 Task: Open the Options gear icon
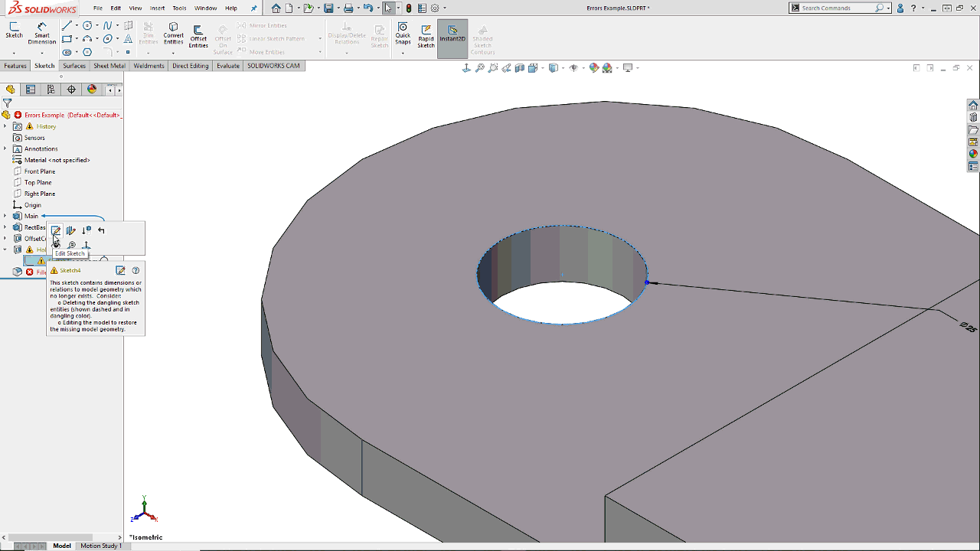click(x=435, y=8)
